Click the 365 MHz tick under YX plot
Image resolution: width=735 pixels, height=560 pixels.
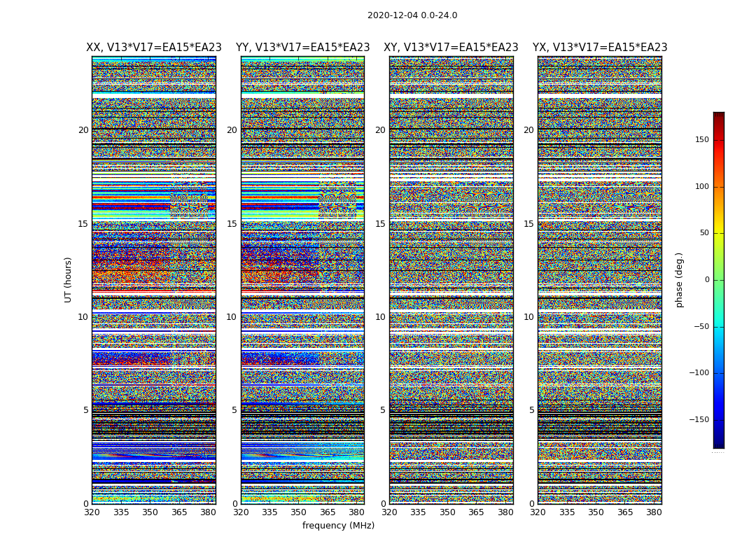coord(625,512)
